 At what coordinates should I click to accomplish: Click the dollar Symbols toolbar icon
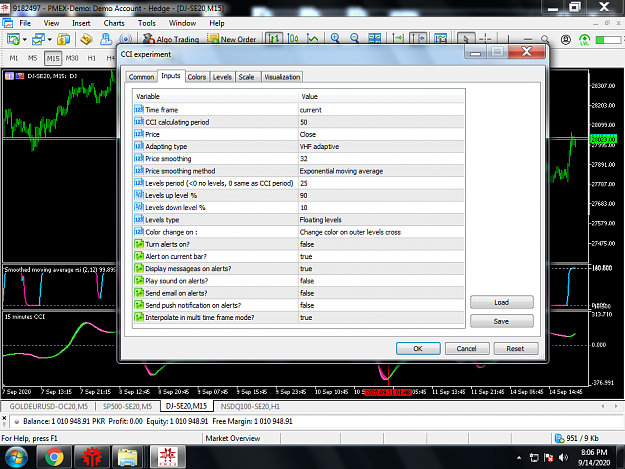pos(63,39)
